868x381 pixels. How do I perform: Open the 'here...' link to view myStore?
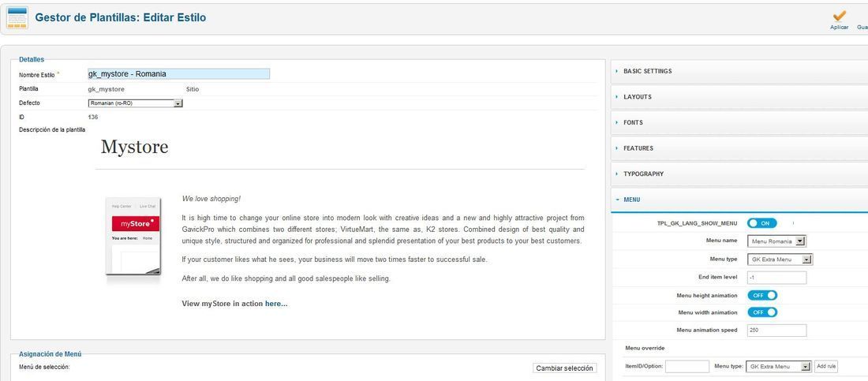click(x=276, y=304)
